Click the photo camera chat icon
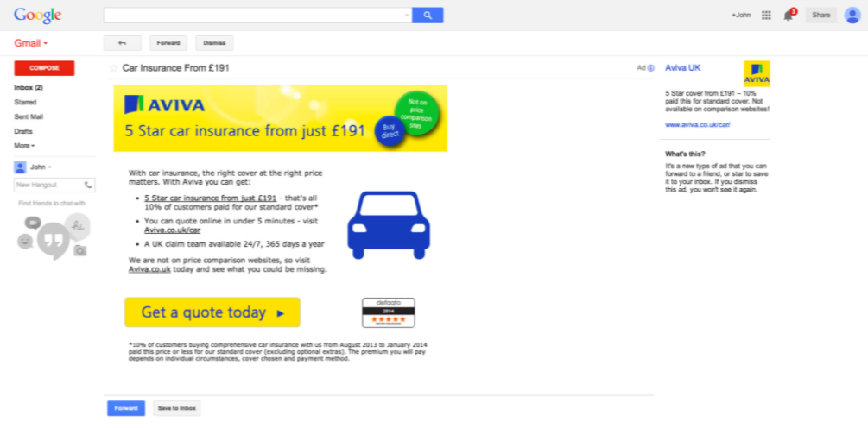Viewport: 868px width, 428px height. click(x=80, y=250)
